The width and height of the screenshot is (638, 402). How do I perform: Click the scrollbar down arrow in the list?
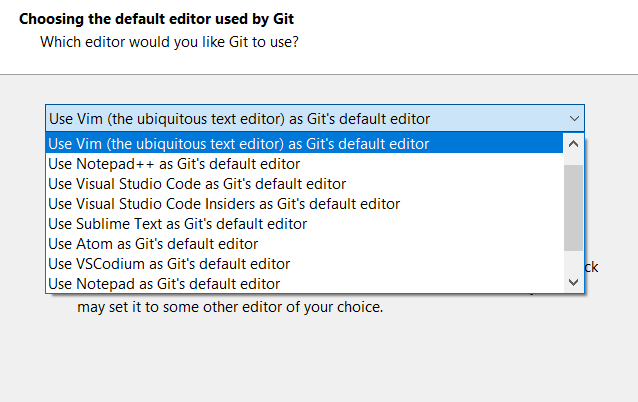click(573, 283)
